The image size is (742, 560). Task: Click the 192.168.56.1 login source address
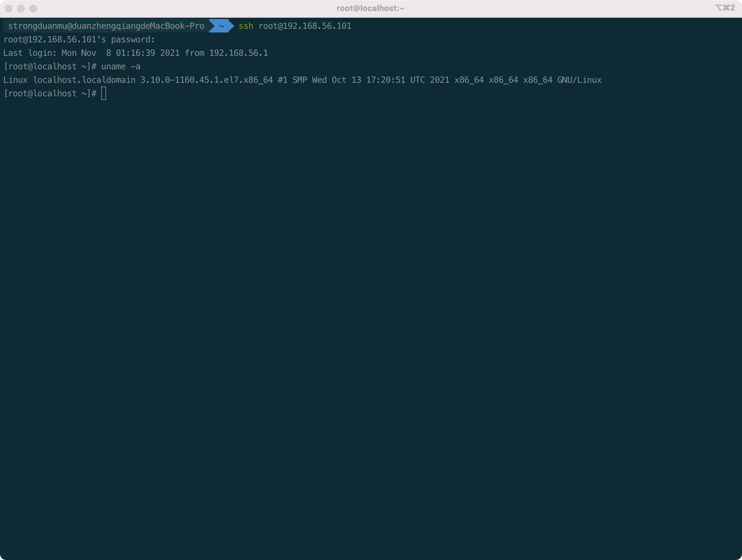239,53
